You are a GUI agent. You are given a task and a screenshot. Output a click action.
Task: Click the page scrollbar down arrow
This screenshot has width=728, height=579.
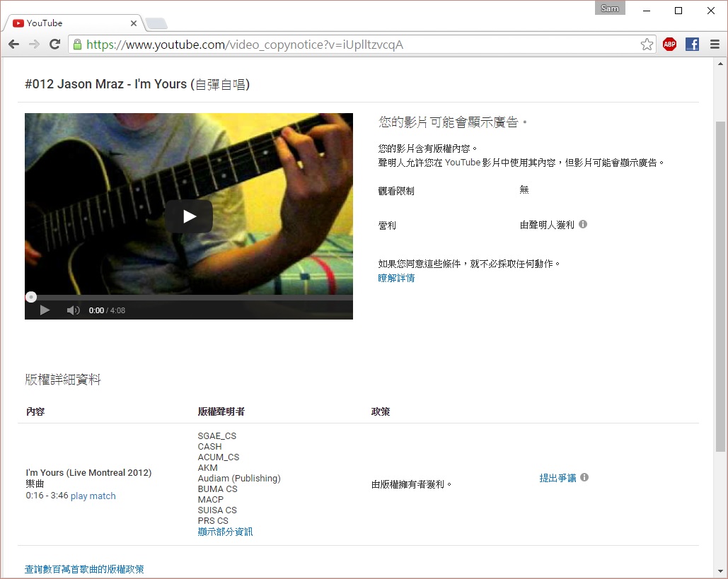click(720, 571)
